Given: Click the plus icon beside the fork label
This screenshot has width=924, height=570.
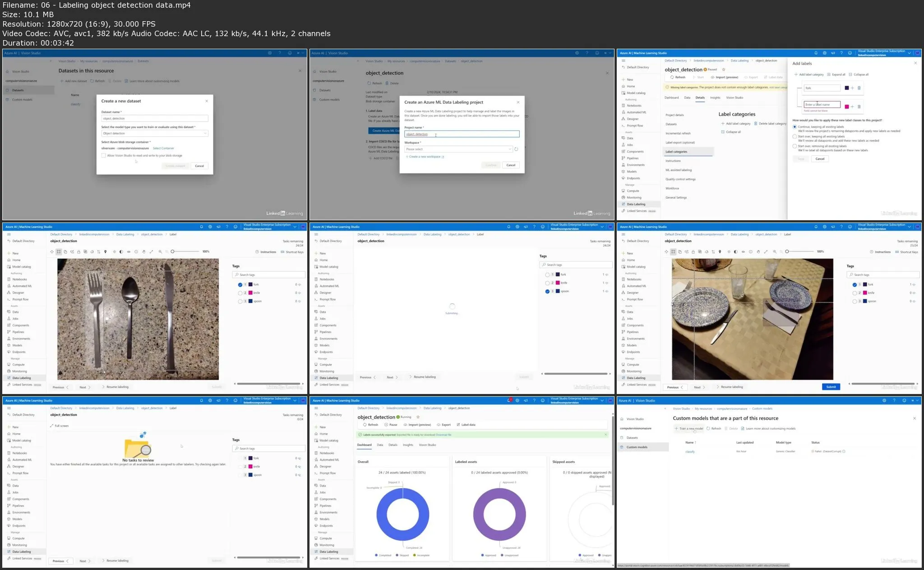Looking at the screenshot, I should (x=852, y=88).
